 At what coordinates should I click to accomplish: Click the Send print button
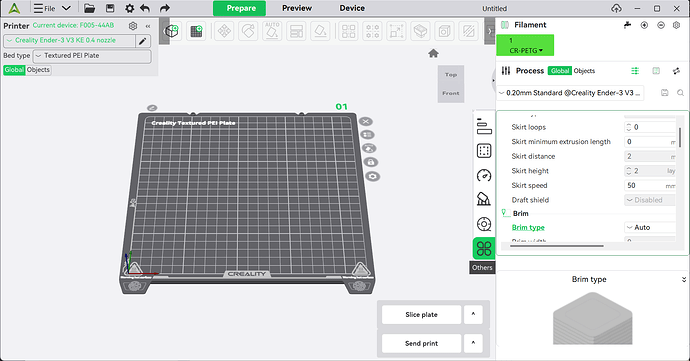(421, 343)
